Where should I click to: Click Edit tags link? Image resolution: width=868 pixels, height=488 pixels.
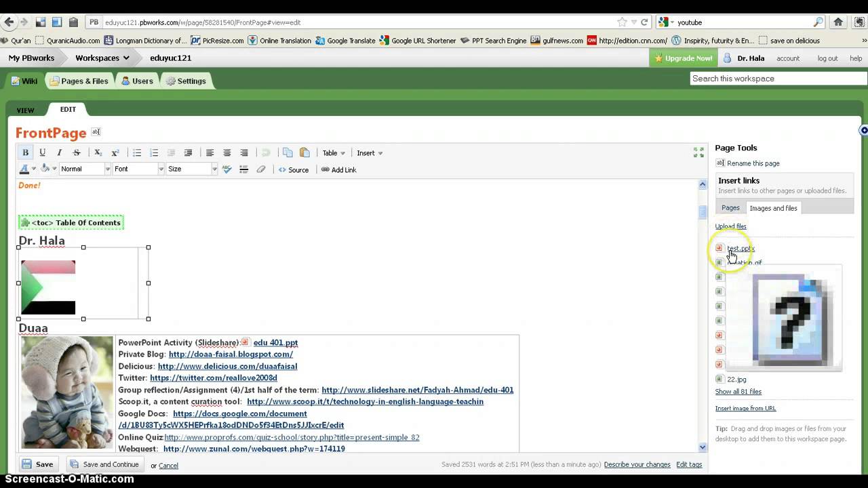689,464
